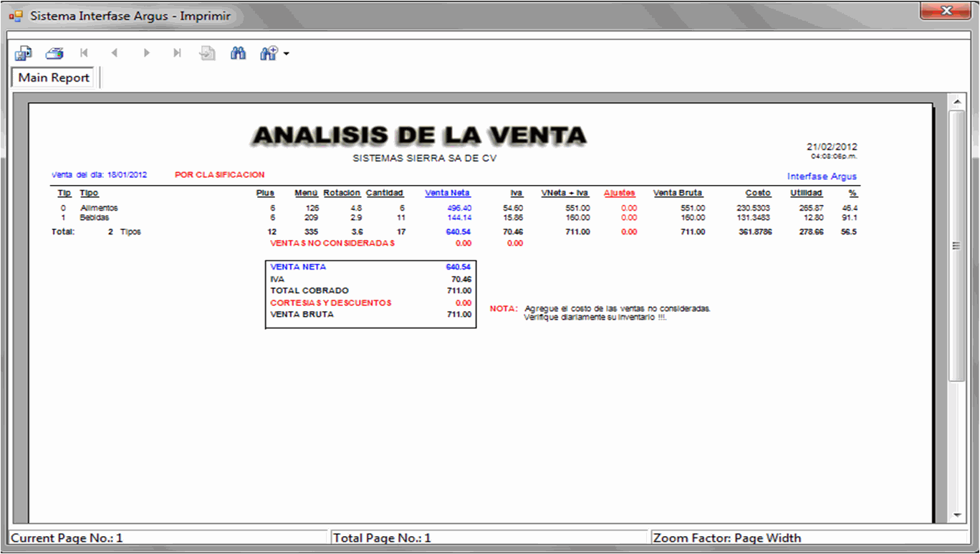Click the Ajustes column header
The image size is (980, 554).
pos(619,193)
